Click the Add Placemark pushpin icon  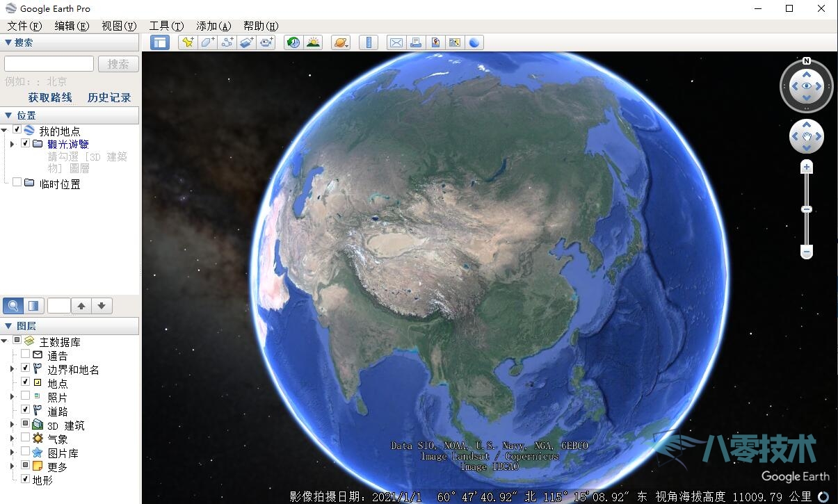point(188,42)
